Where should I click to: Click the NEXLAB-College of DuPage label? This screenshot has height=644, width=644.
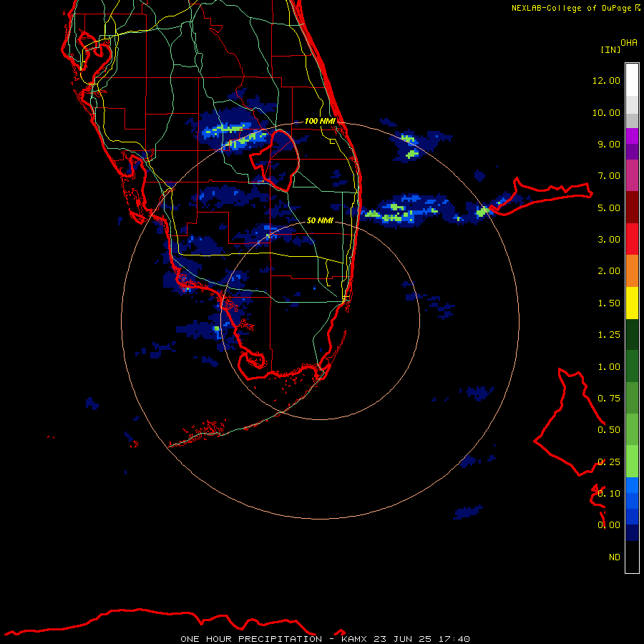pos(571,8)
